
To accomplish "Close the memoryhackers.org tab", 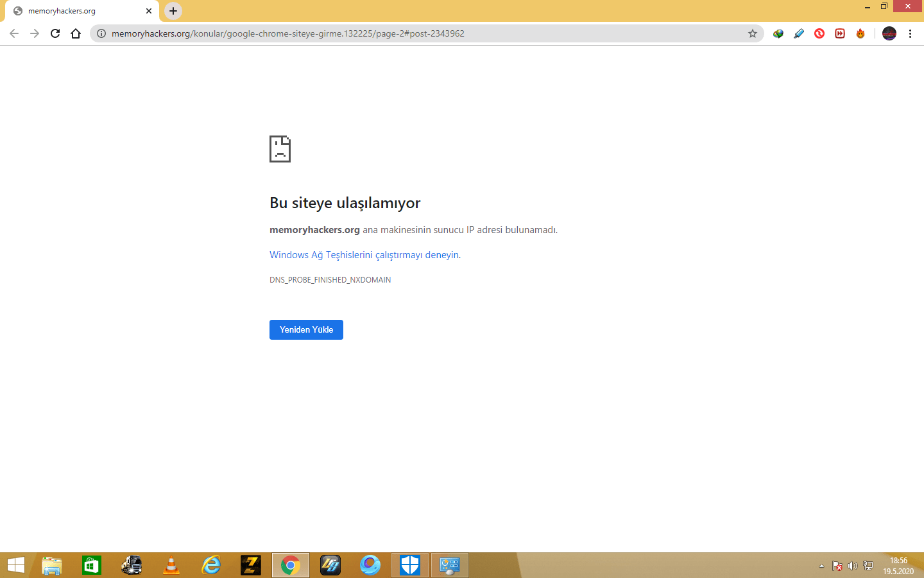I will coord(149,11).
